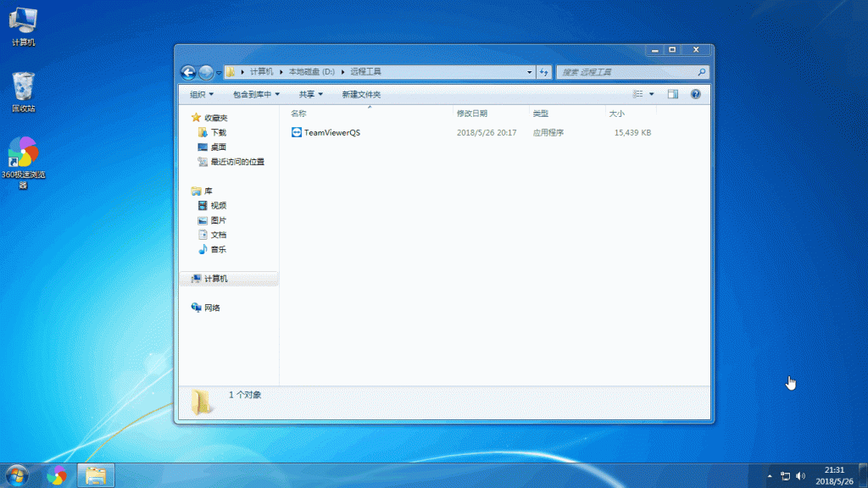This screenshot has width=868, height=488.
Task: Click the Windows Start button
Action: pos(16,475)
